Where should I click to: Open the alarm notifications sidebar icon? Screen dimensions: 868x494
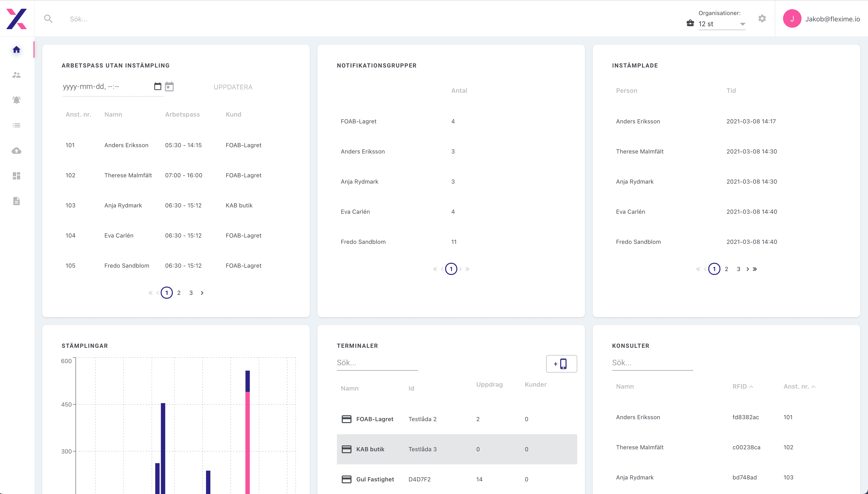[16, 100]
